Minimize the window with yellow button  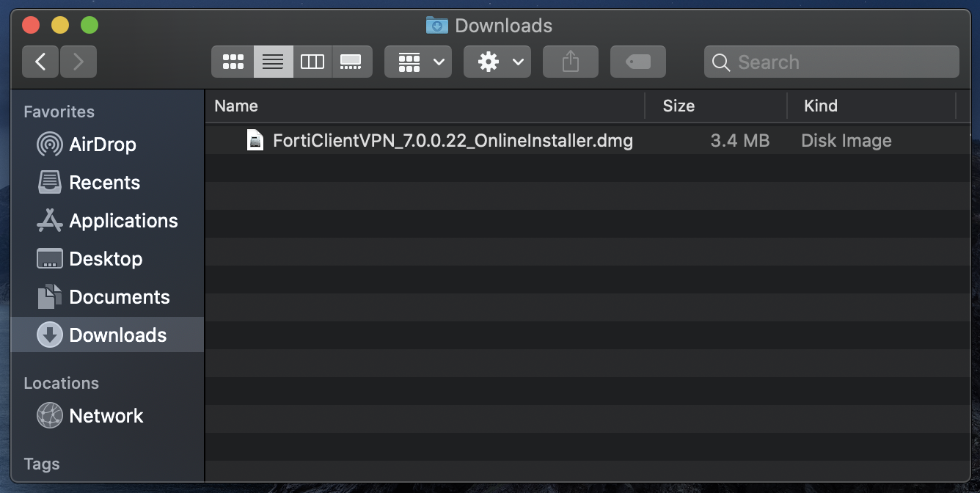point(60,26)
